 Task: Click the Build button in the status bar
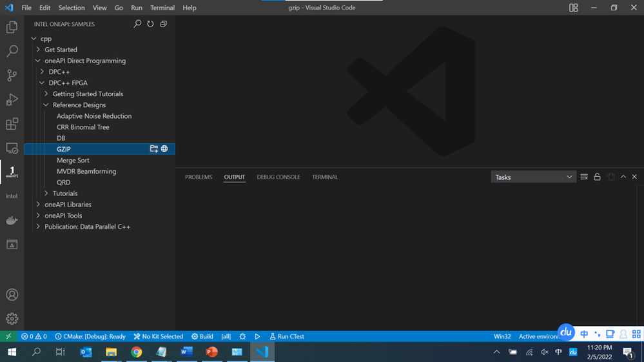(x=202, y=336)
